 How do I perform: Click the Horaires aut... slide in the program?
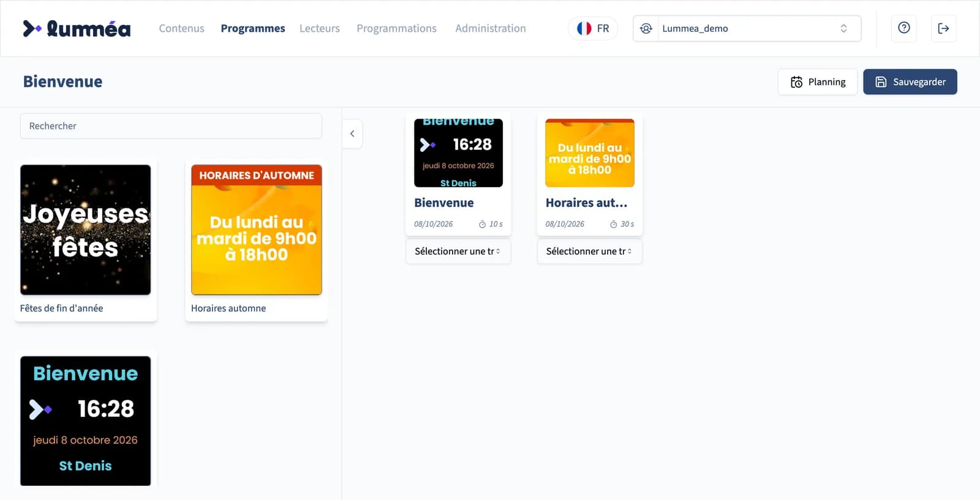coord(590,153)
